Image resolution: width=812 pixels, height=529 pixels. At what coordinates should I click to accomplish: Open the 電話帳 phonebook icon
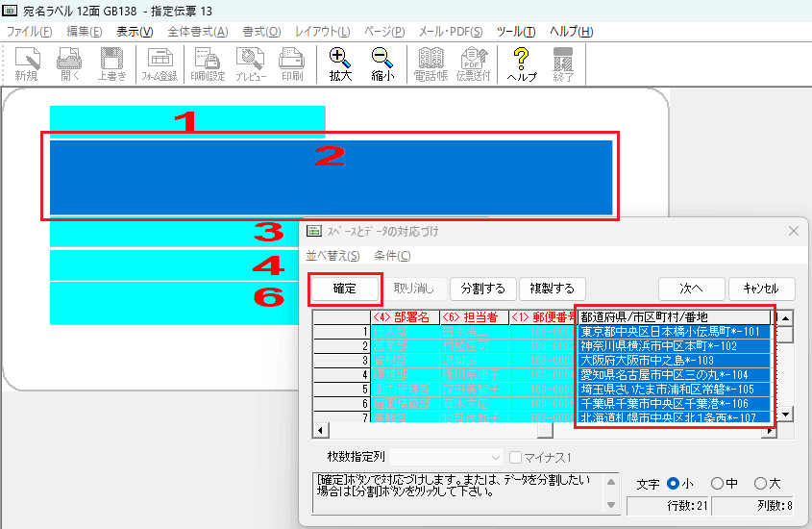[431, 64]
